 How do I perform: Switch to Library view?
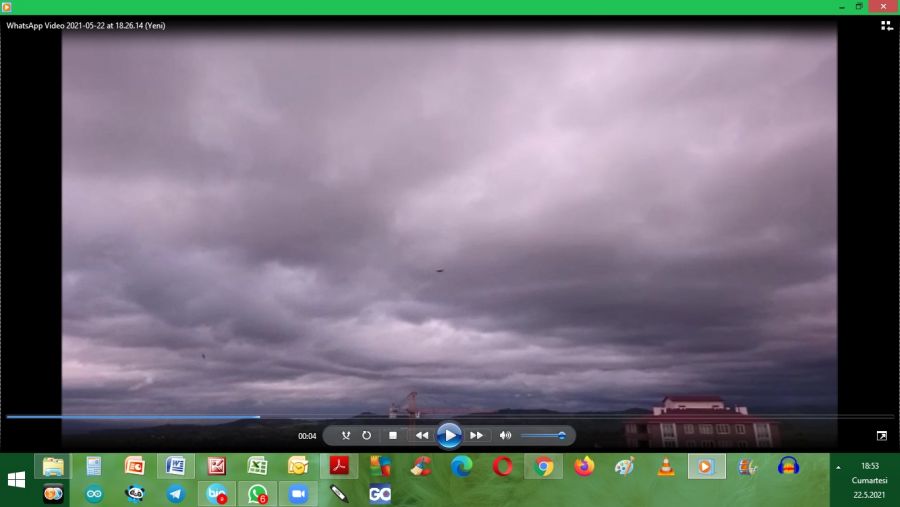pyautogui.click(x=886, y=26)
